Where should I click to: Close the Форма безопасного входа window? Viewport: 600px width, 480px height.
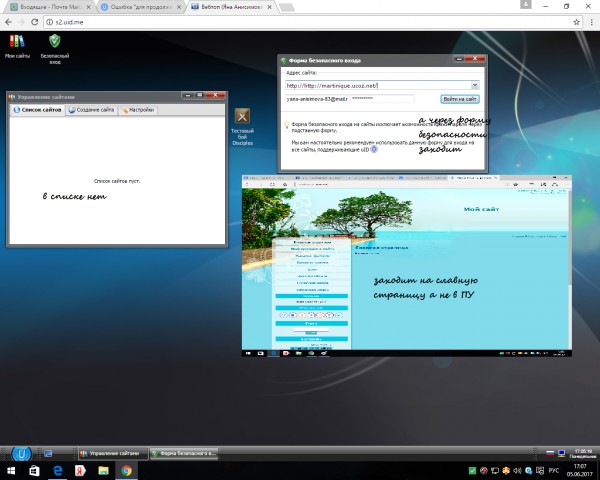click(475, 59)
